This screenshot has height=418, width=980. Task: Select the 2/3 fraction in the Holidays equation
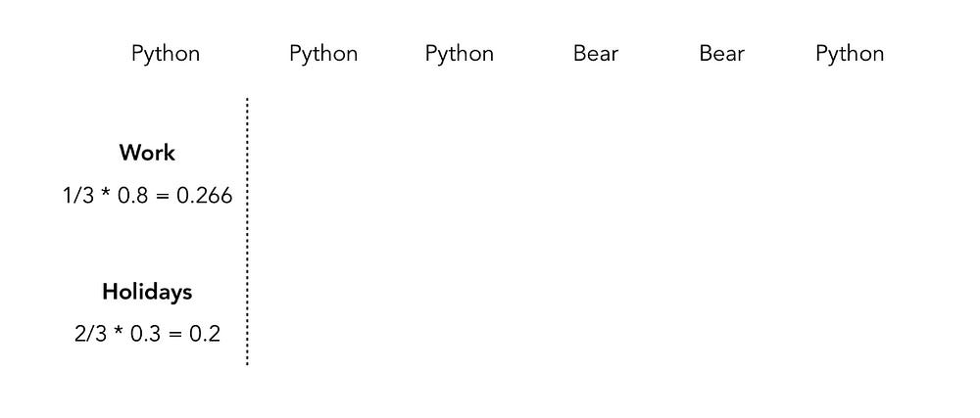91,335
